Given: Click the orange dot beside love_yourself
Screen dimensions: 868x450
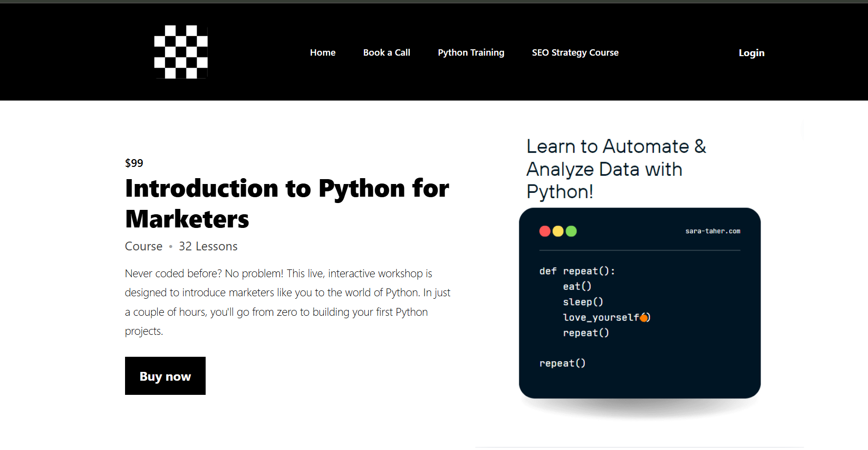Looking at the screenshot, I should coord(644,318).
